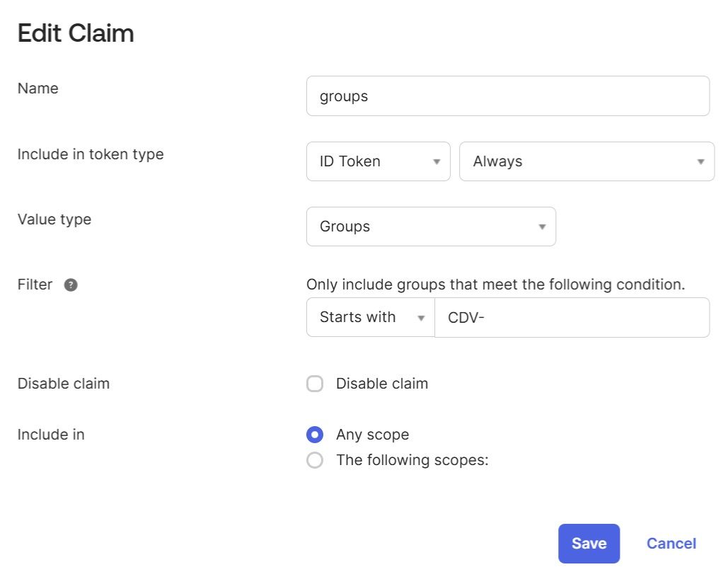Click the Include in token type label

[x=91, y=154]
